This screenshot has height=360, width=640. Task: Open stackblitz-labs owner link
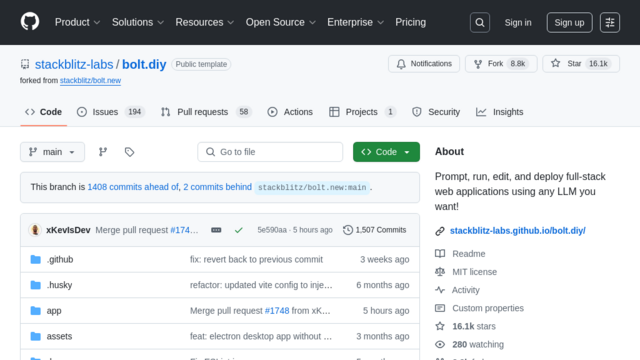[x=74, y=64]
